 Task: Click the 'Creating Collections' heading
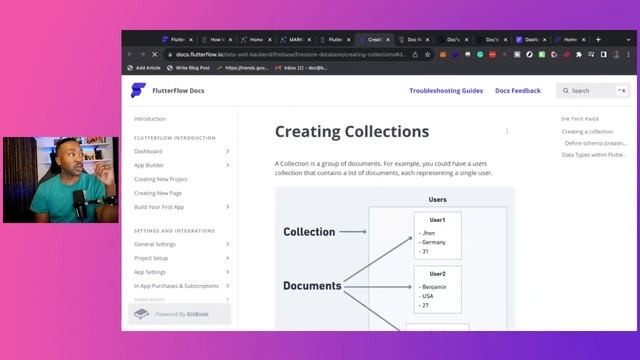[352, 131]
